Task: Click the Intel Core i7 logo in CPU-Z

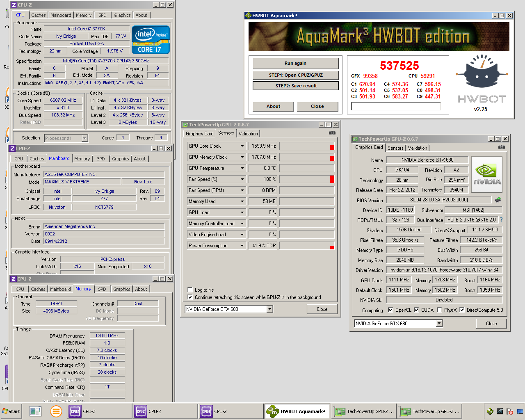Action: (x=151, y=40)
